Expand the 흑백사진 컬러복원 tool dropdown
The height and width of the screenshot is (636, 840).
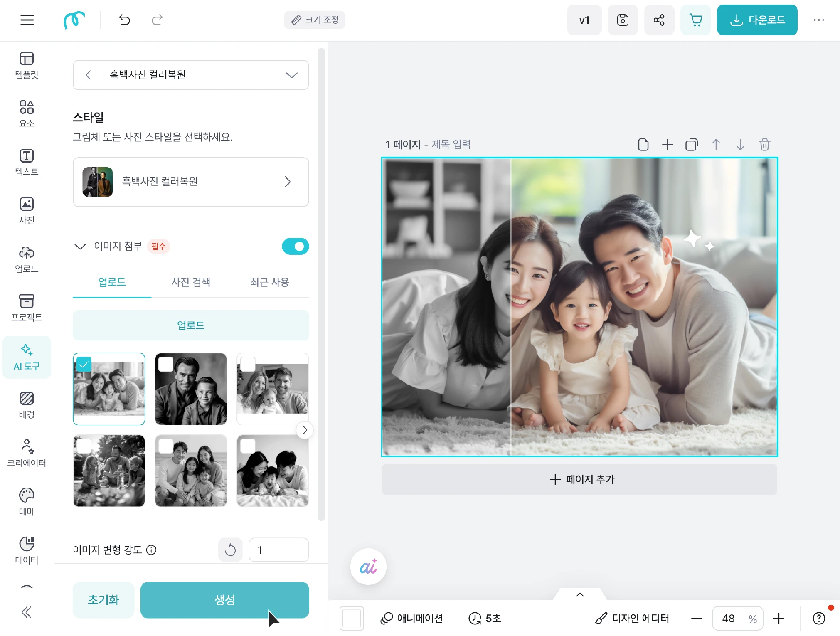tap(291, 75)
